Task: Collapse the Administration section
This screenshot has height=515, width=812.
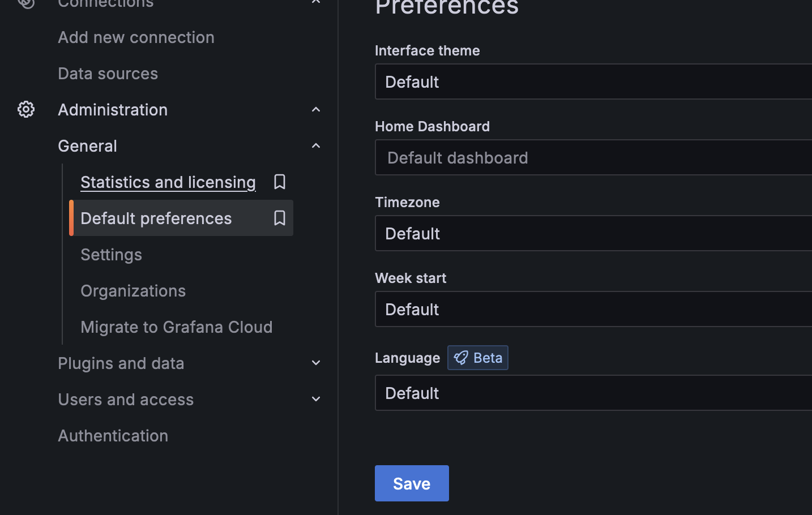Action: [x=315, y=109]
